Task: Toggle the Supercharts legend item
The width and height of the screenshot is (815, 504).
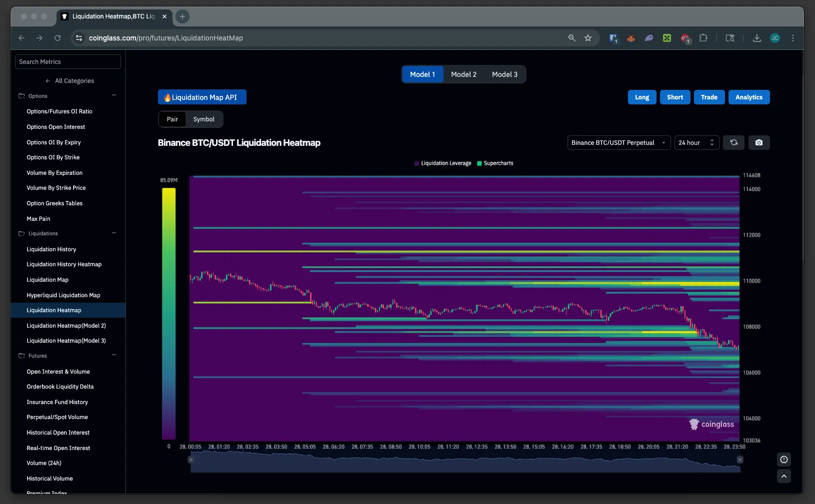Action: pyautogui.click(x=495, y=163)
